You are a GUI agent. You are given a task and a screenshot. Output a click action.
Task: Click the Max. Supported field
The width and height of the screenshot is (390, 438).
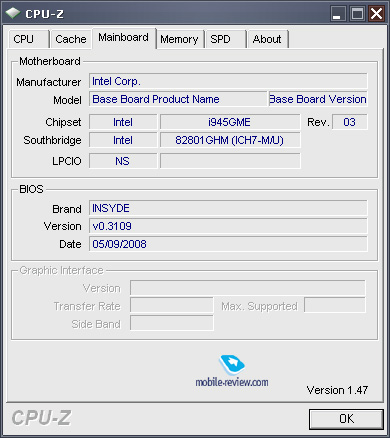pyautogui.click(x=335, y=306)
